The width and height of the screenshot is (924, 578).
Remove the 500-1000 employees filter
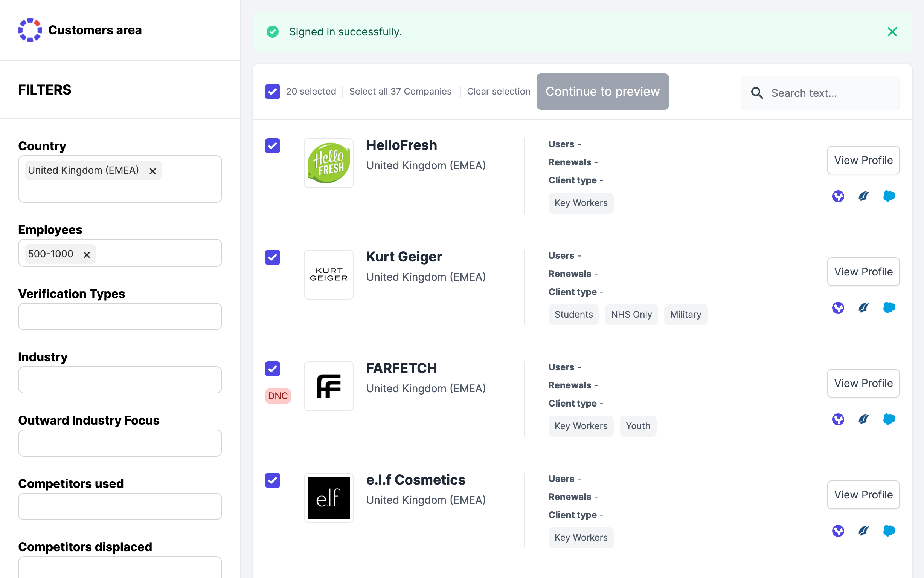pyautogui.click(x=87, y=255)
